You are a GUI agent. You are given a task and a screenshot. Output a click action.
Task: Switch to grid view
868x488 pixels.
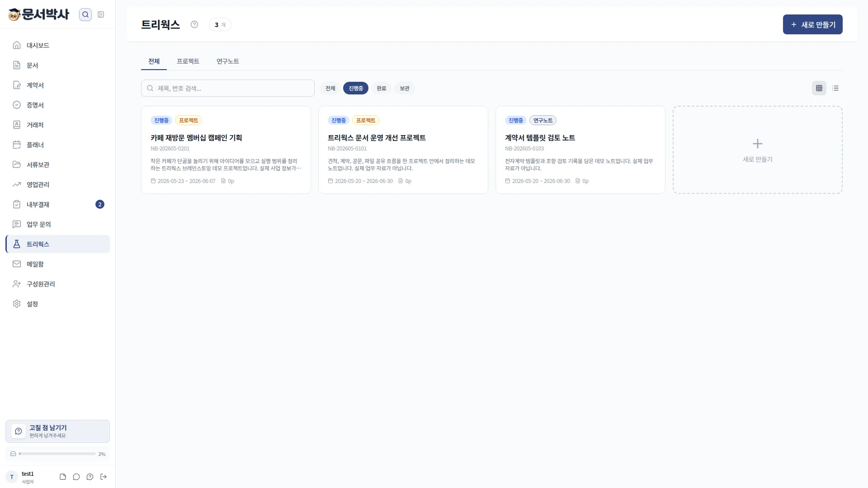point(819,88)
